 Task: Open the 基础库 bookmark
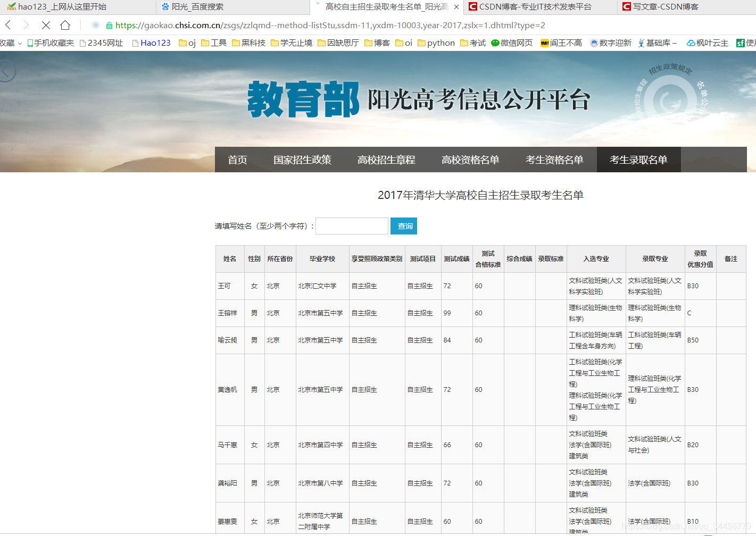point(658,43)
